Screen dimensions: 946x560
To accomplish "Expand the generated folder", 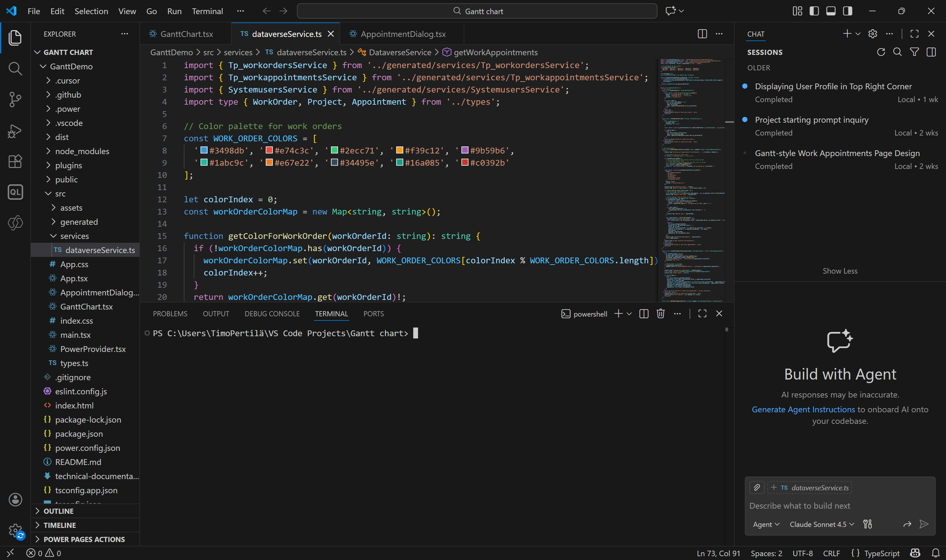I will point(78,222).
